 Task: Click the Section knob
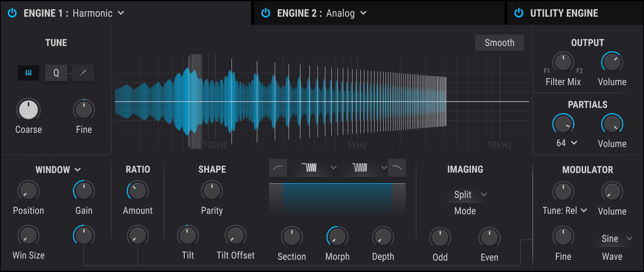[292, 237]
